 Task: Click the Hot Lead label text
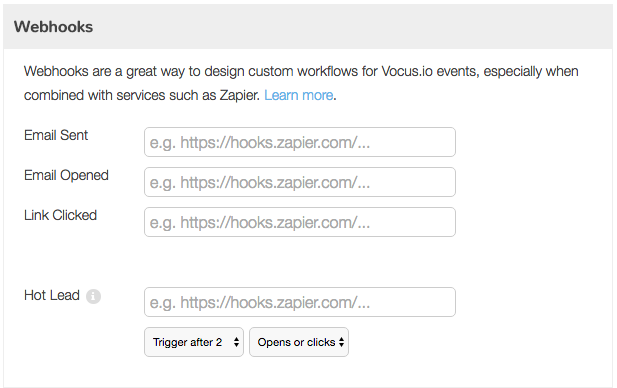click(52, 295)
